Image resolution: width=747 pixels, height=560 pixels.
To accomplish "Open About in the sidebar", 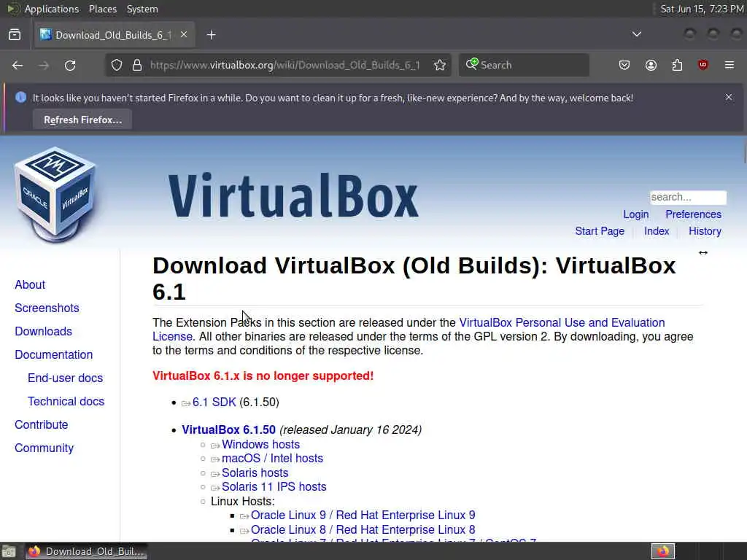I will click(30, 285).
